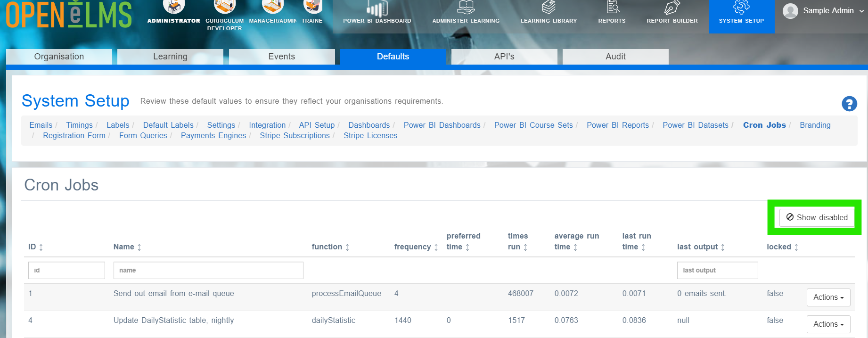Image resolution: width=868 pixels, height=338 pixels.
Task: Open the System Setup gear icon
Action: tap(741, 8)
